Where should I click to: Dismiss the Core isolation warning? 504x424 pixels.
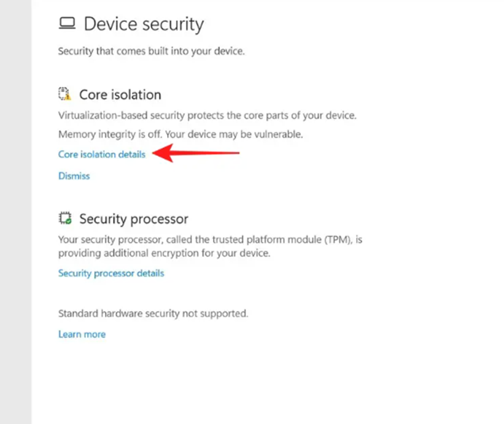tap(74, 176)
